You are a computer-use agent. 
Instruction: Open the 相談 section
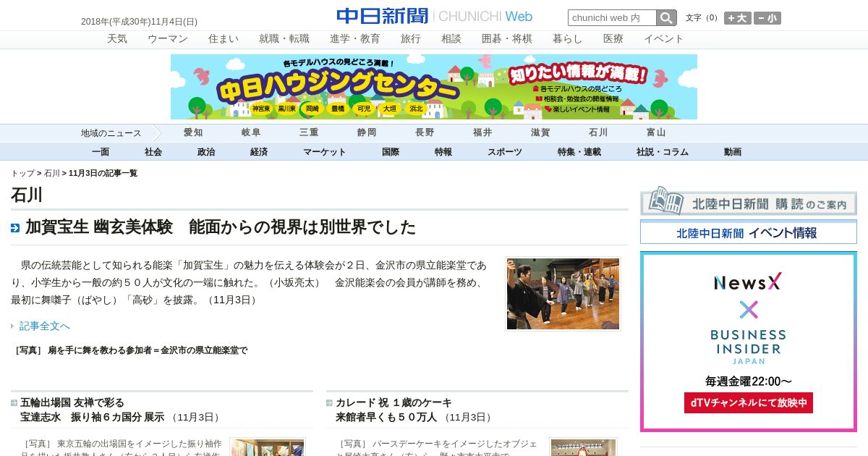click(451, 39)
